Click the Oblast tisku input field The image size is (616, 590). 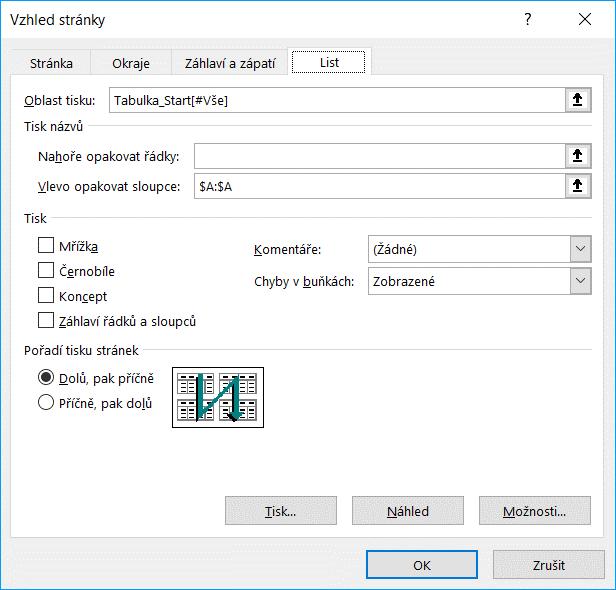(337, 100)
